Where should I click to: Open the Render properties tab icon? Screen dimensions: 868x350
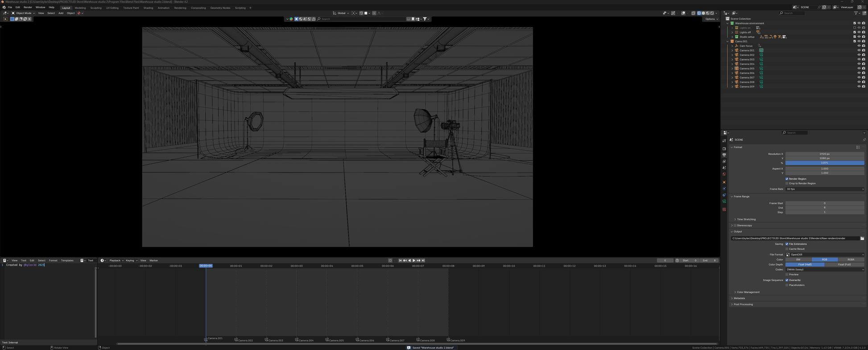click(724, 148)
